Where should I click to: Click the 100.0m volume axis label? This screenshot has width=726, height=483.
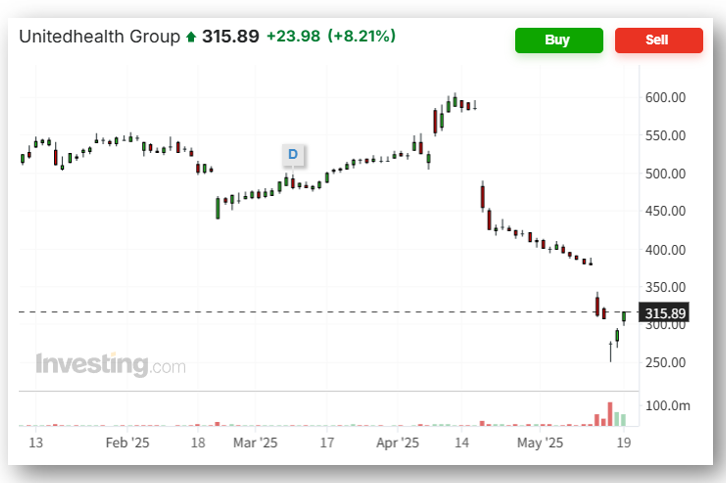pos(668,406)
